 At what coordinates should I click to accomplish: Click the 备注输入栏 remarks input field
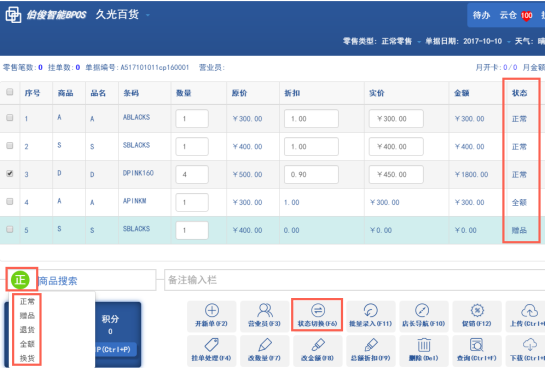355,280
